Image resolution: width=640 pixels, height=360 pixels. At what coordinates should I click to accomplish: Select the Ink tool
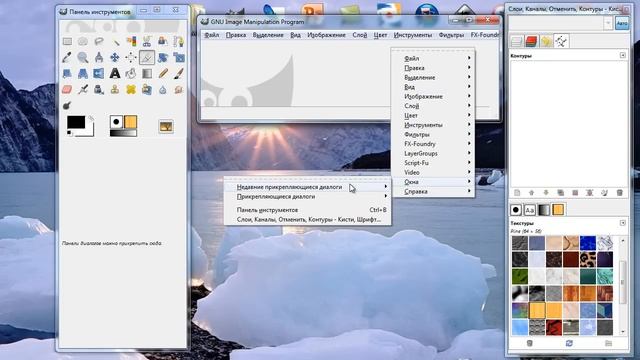[99, 89]
